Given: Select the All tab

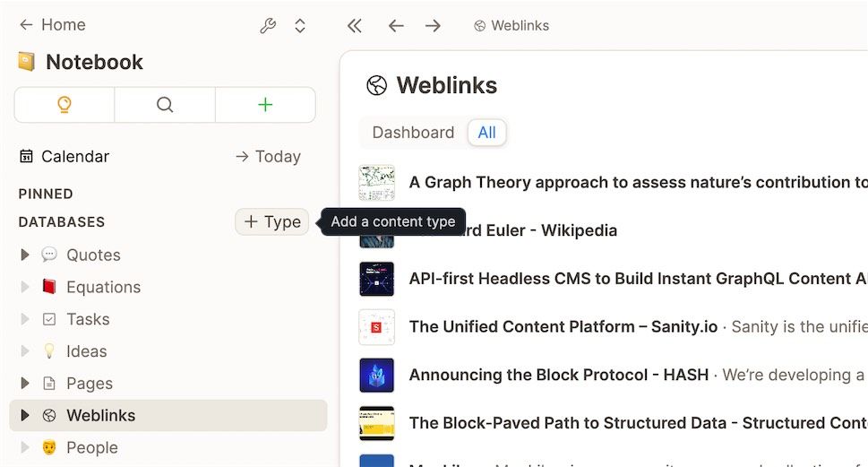Looking at the screenshot, I should click(486, 133).
